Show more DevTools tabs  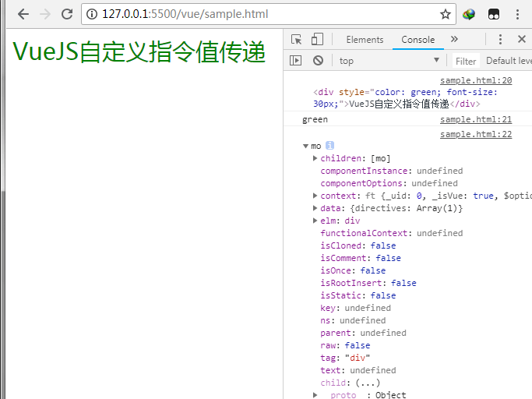point(454,40)
